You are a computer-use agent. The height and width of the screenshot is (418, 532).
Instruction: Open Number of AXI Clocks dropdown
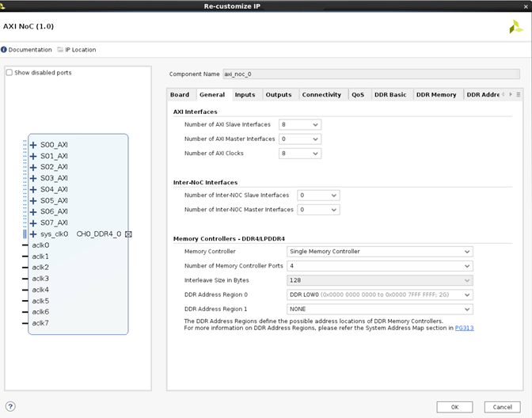click(x=300, y=154)
